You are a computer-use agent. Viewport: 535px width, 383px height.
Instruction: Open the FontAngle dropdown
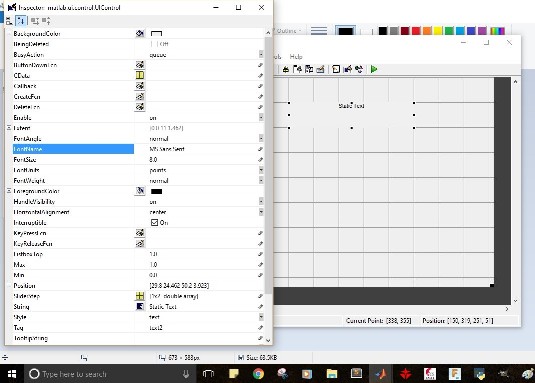261,138
